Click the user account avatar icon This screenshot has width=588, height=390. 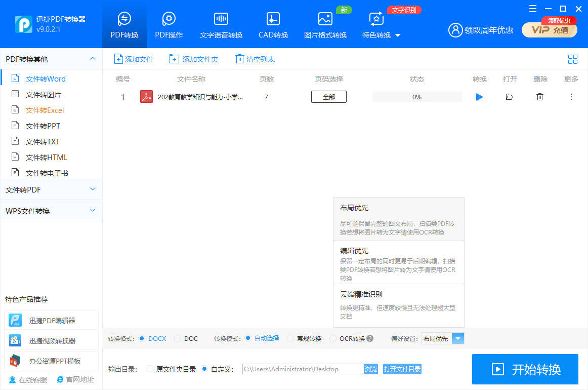tap(455, 30)
